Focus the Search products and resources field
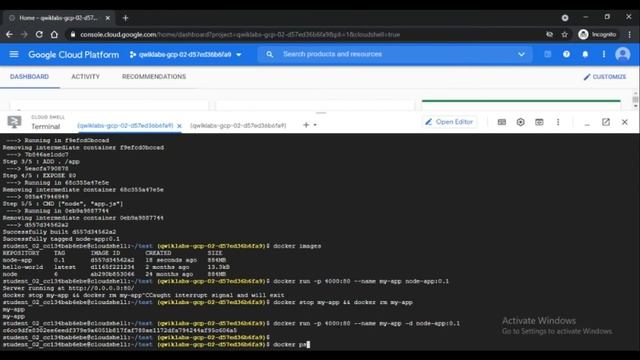 click(x=395, y=54)
